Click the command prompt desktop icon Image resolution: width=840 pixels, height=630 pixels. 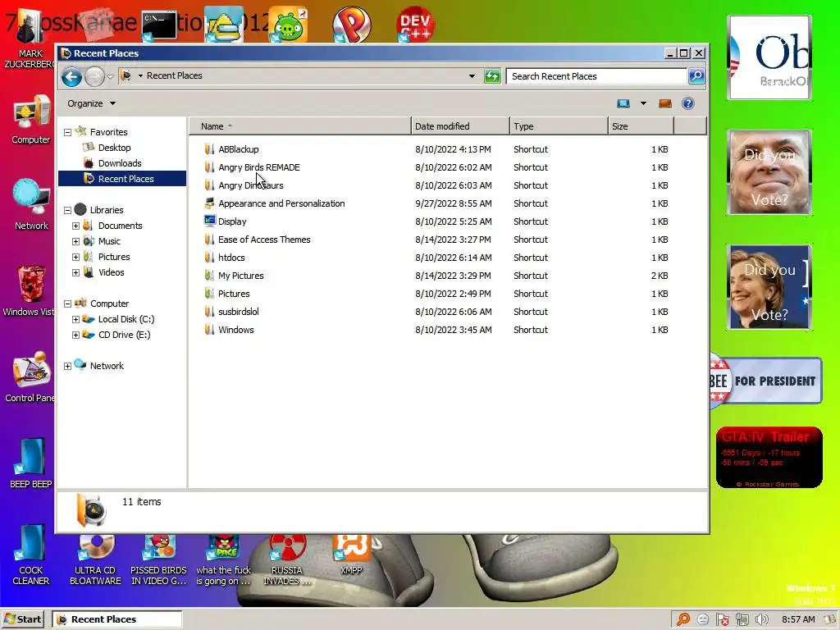[x=159, y=25]
